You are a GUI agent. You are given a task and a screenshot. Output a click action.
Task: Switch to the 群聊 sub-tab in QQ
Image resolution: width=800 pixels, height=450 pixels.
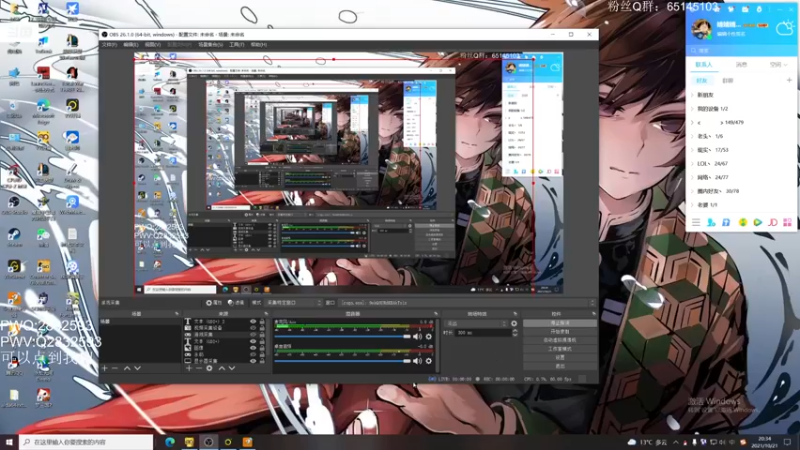(x=728, y=81)
